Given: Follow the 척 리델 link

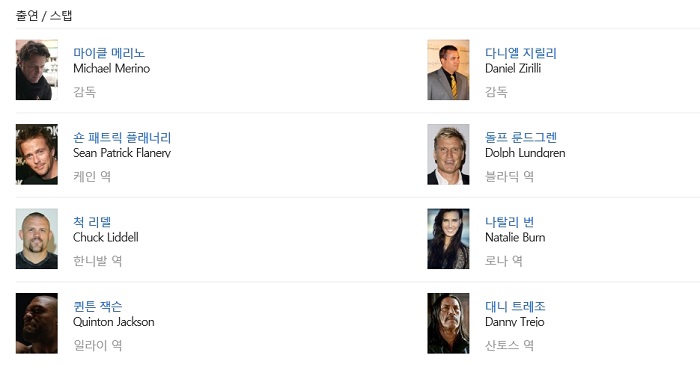Looking at the screenshot, I should pyautogui.click(x=92, y=222).
